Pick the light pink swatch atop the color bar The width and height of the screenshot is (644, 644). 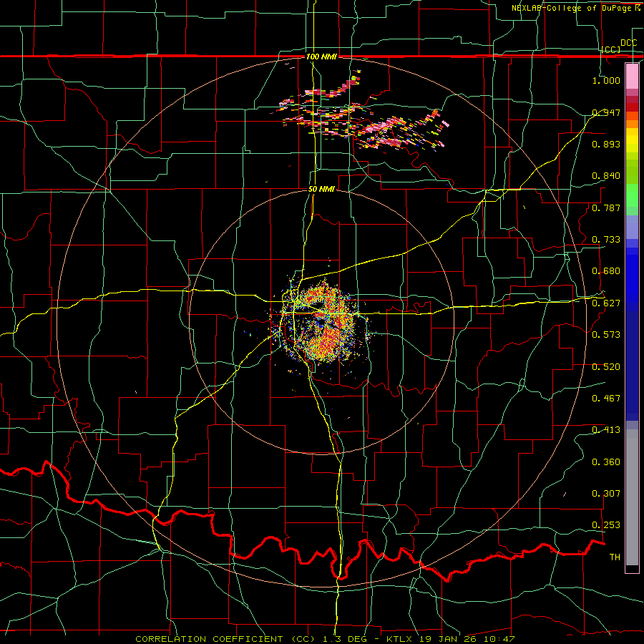coord(632,77)
